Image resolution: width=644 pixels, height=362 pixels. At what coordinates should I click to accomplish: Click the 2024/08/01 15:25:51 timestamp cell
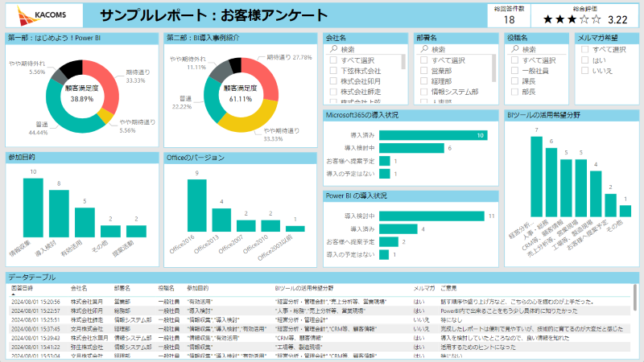click(35, 319)
